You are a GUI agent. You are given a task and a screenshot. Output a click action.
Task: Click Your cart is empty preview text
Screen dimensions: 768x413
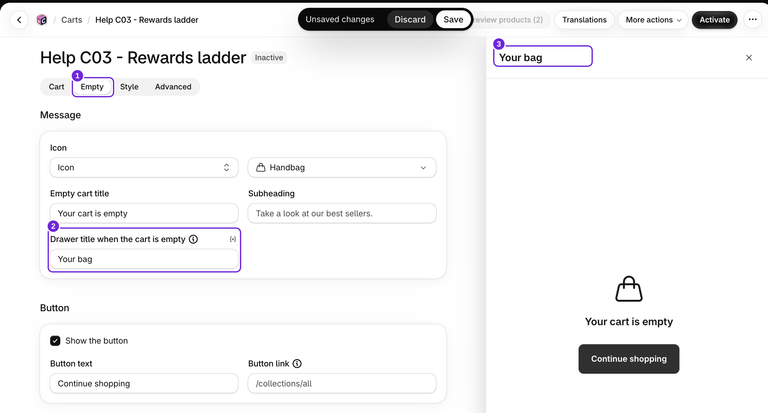click(x=628, y=322)
